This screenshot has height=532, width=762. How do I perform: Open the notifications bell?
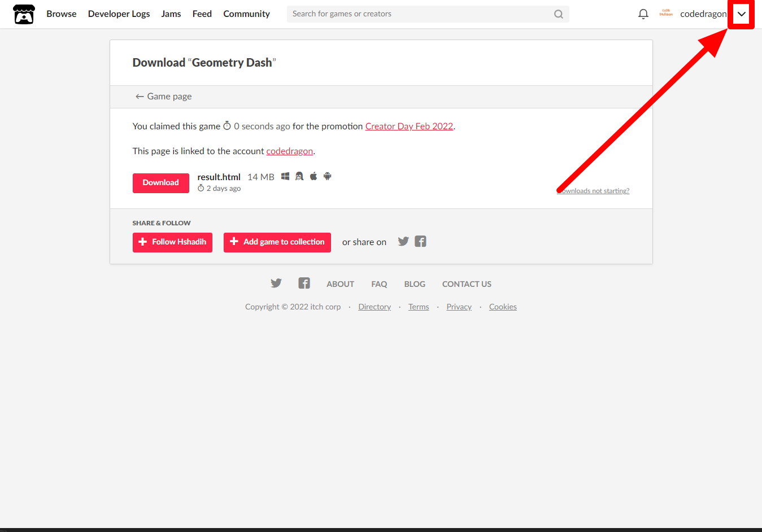coord(643,14)
